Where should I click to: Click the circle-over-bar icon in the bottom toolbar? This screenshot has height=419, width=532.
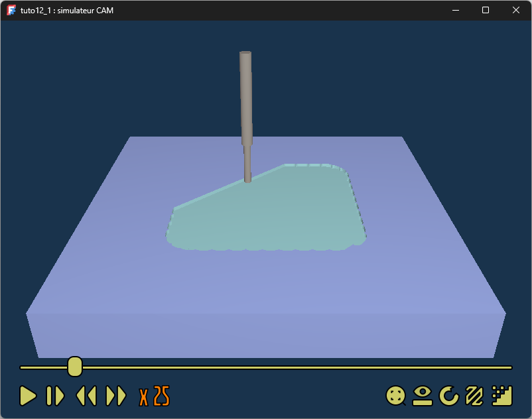click(x=423, y=396)
